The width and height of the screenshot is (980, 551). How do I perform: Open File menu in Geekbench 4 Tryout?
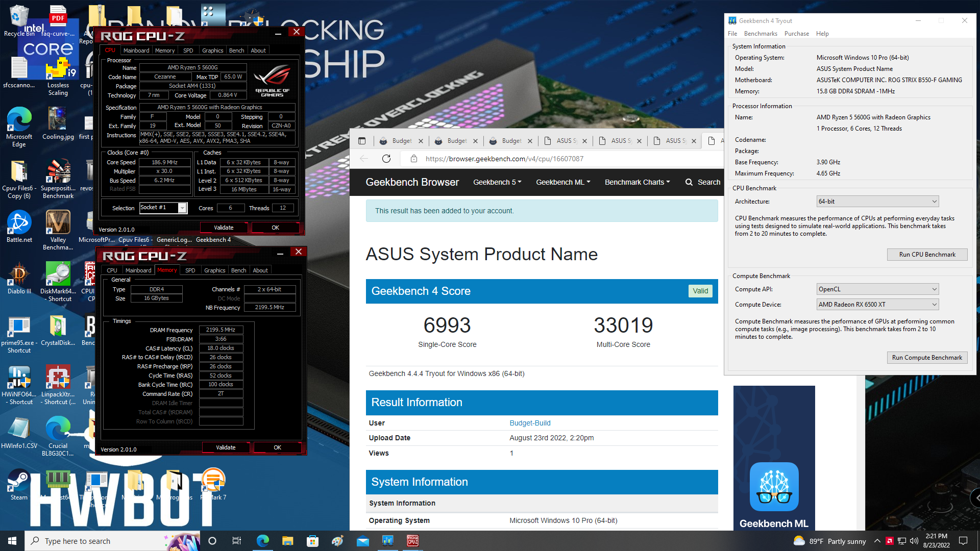tap(732, 34)
